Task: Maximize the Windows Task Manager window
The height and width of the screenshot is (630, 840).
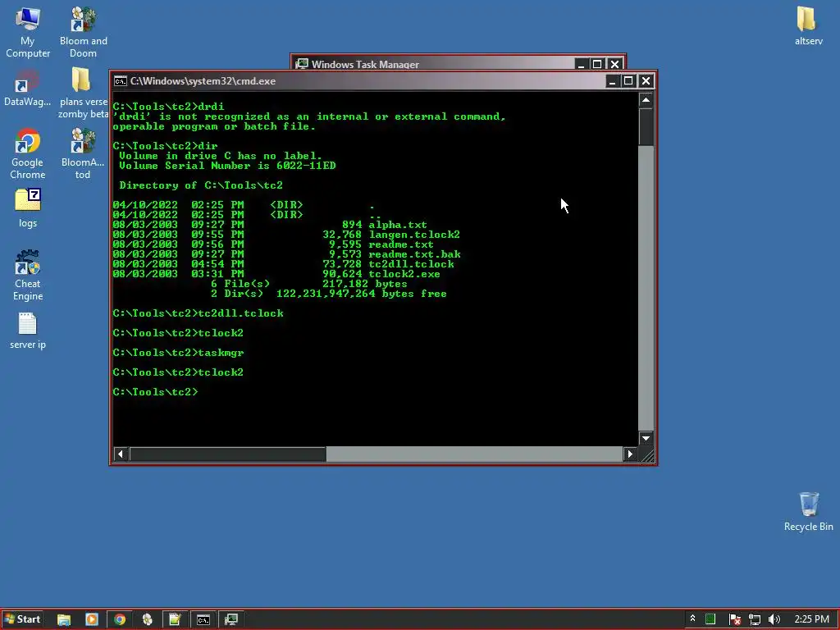Action: click(597, 64)
